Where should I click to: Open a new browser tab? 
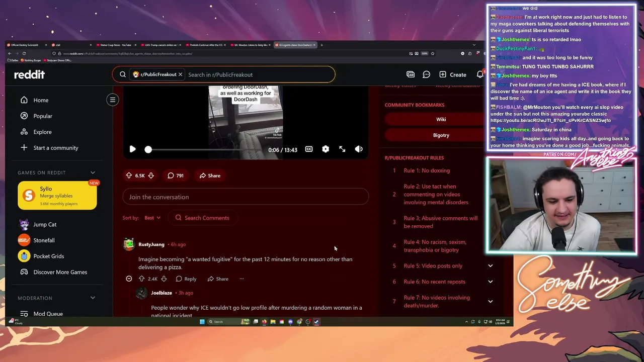322,45
